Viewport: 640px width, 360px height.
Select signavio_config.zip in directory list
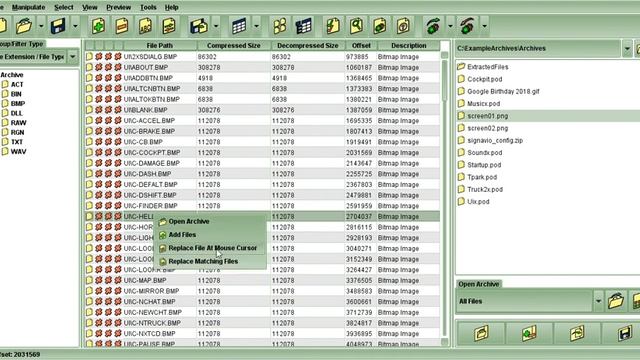click(x=495, y=140)
